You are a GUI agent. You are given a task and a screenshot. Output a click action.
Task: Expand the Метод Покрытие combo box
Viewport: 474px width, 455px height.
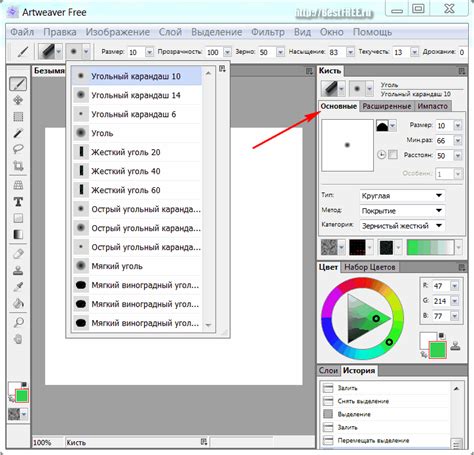click(x=402, y=211)
